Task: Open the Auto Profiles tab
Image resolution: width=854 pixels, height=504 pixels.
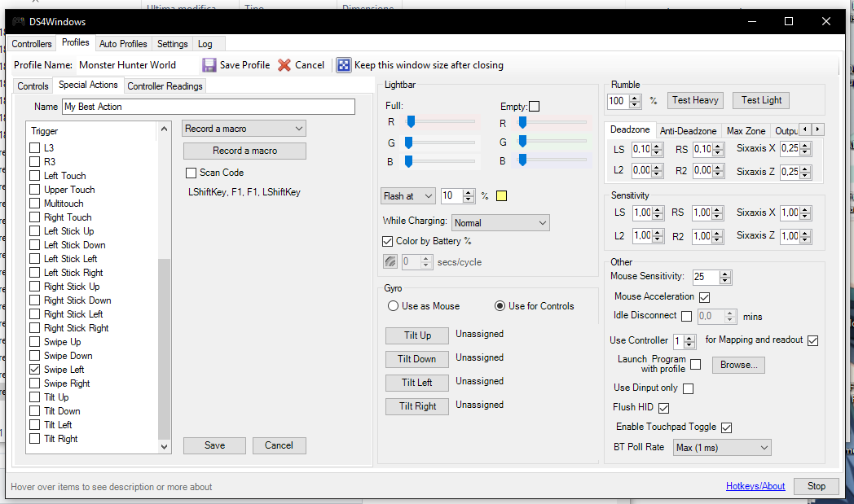Action: 123,43
